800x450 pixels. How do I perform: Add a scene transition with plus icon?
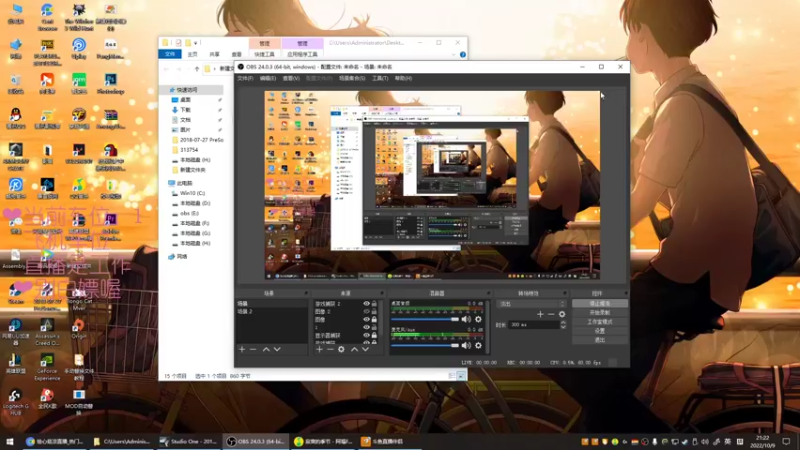pos(540,314)
